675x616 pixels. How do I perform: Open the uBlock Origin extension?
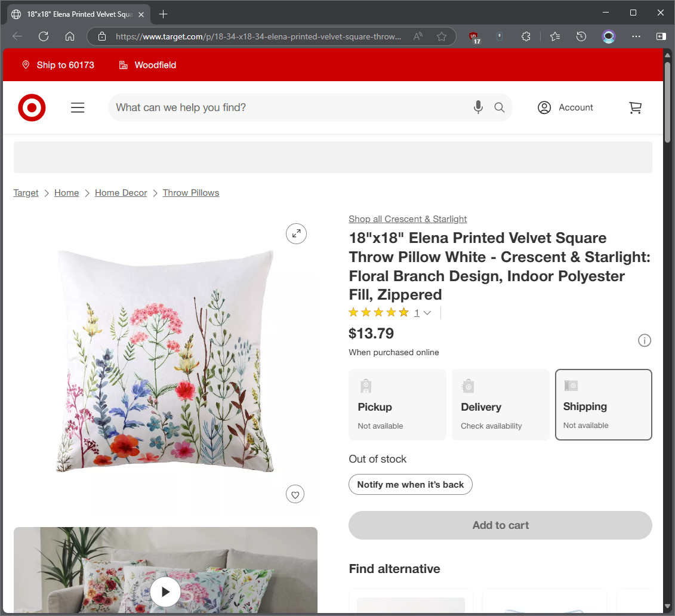point(474,38)
